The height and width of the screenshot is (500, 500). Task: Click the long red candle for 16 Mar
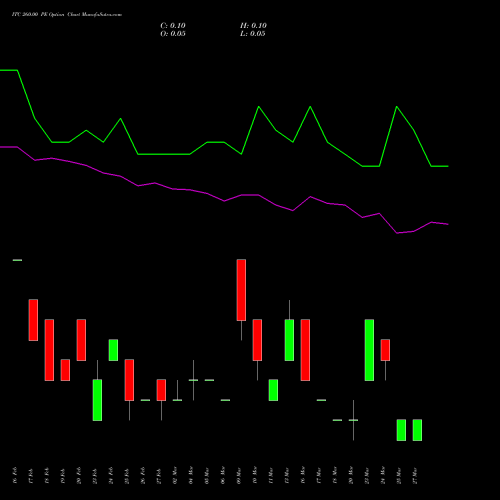pos(305,350)
